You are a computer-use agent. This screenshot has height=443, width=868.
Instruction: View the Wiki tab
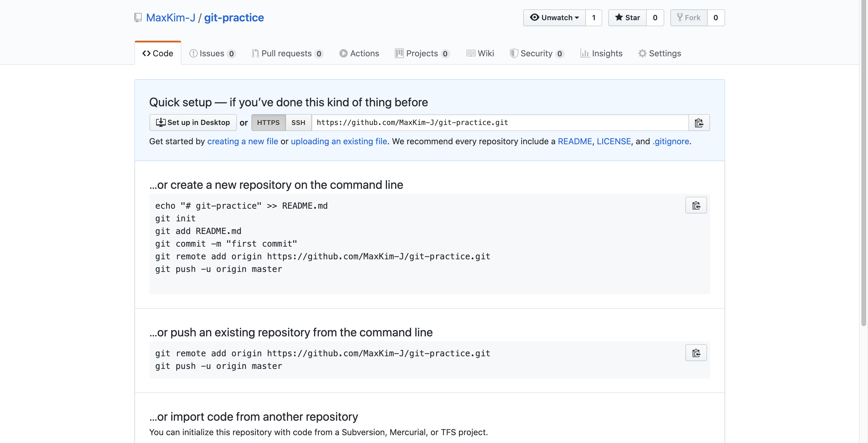pyautogui.click(x=480, y=53)
